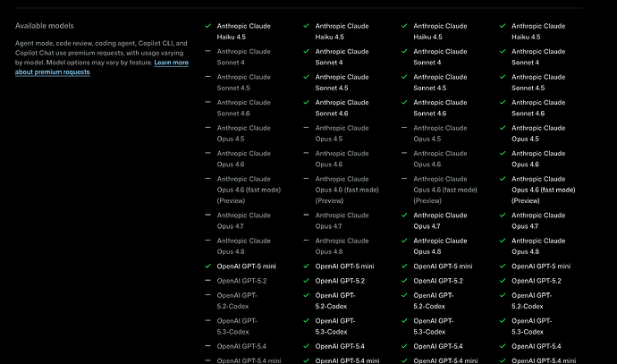Image resolution: width=617 pixels, height=364 pixels.
Task: Click the Opus 4.7 check in fourth plan column
Action: (503, 216)
